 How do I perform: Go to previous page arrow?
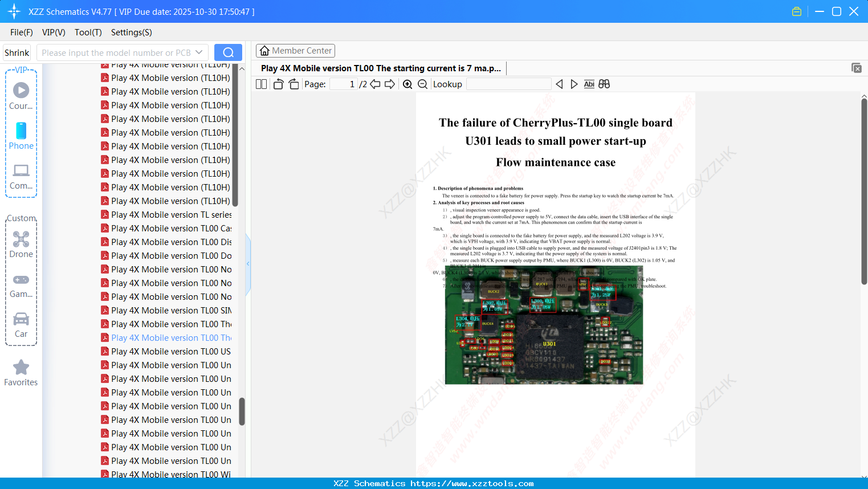pyautogui.click(x=375, y=84)
